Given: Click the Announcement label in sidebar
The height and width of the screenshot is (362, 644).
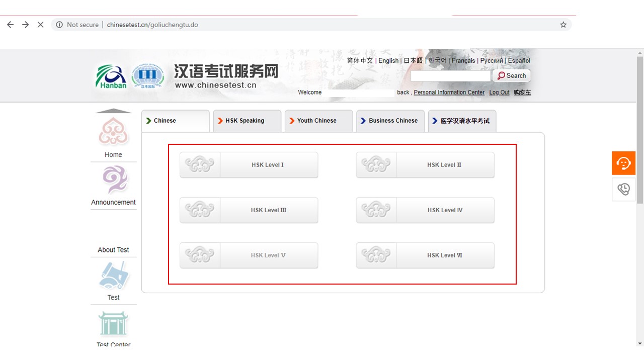Looking at the screenshot, I should (113, 202).
